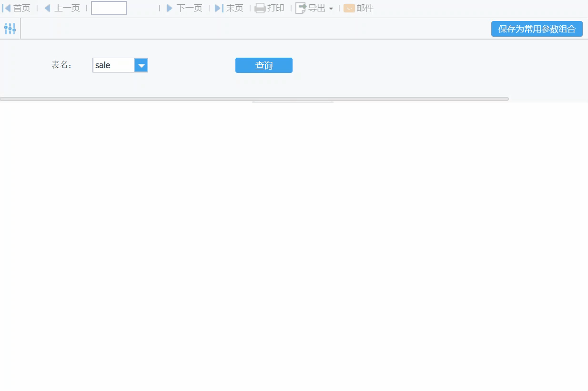Click 保存为常用参数组合 button

537,29
